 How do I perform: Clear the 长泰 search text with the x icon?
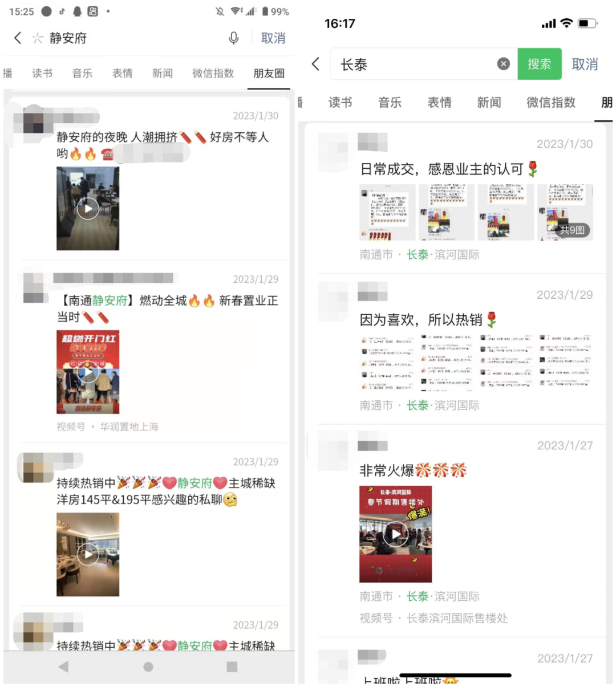(503, 64)
